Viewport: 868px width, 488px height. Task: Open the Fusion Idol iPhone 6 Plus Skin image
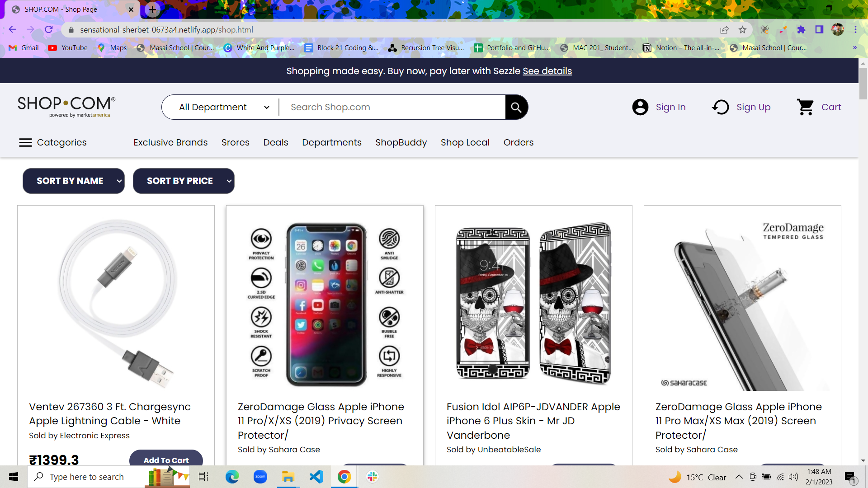click(x=533, y=303)
